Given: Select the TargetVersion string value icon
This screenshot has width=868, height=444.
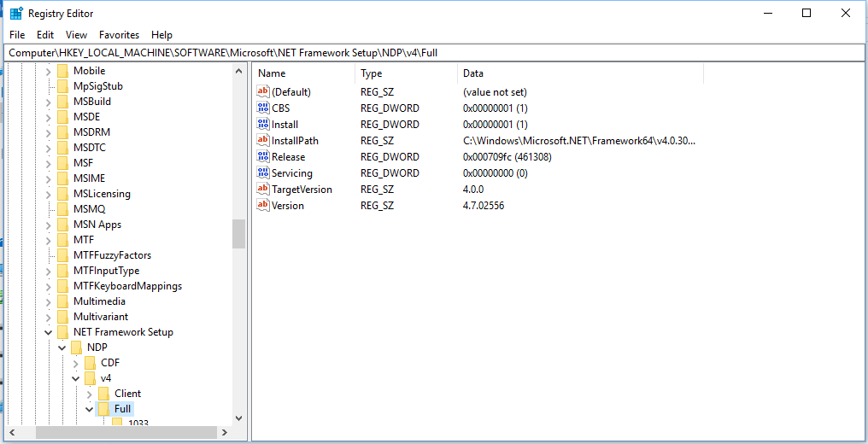Looking at the screenshot, I should click(263, 189).
